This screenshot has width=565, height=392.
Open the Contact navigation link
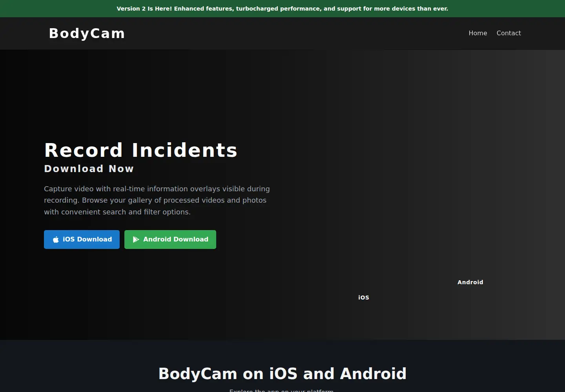coord(509,33)
